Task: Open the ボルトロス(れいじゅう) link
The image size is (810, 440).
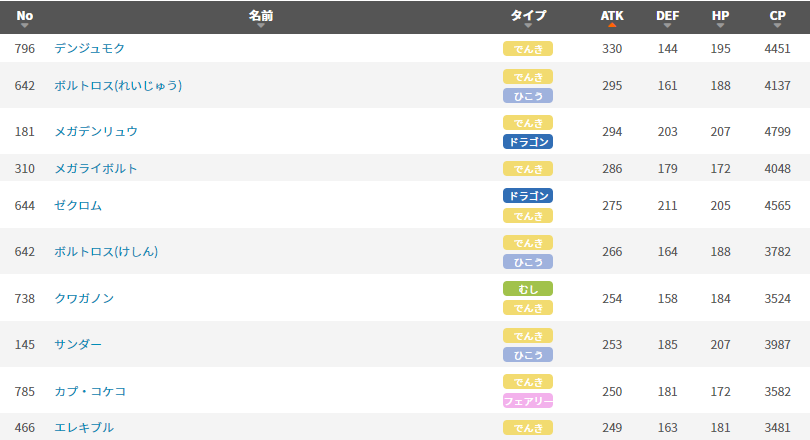Action: click(x=118, y=86)
